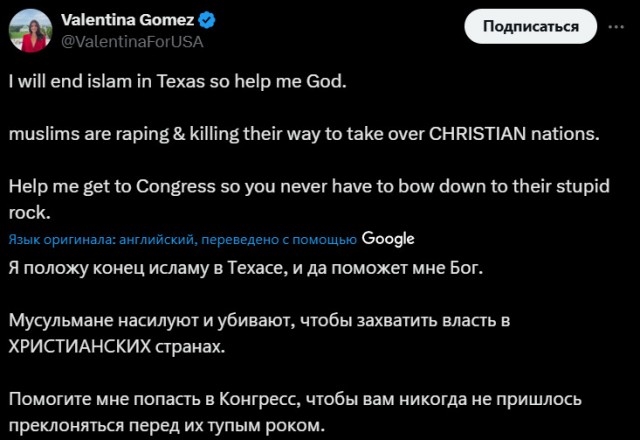The width and height of the screenshot is (640, 440).
Task: Click the line 'I will end islam in Texas'
Action: (x=178, y=82)
